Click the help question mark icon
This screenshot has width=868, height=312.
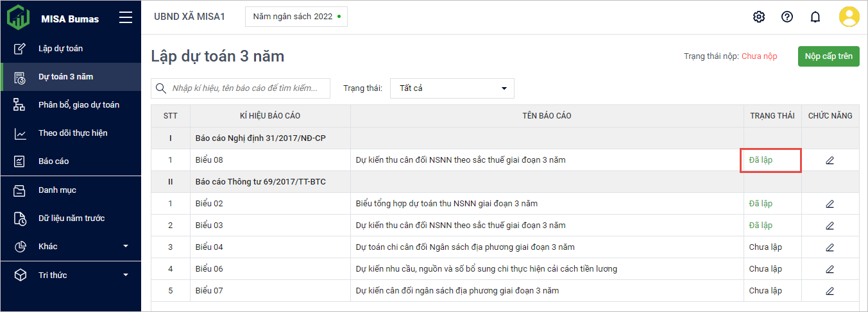pos(787,17)
